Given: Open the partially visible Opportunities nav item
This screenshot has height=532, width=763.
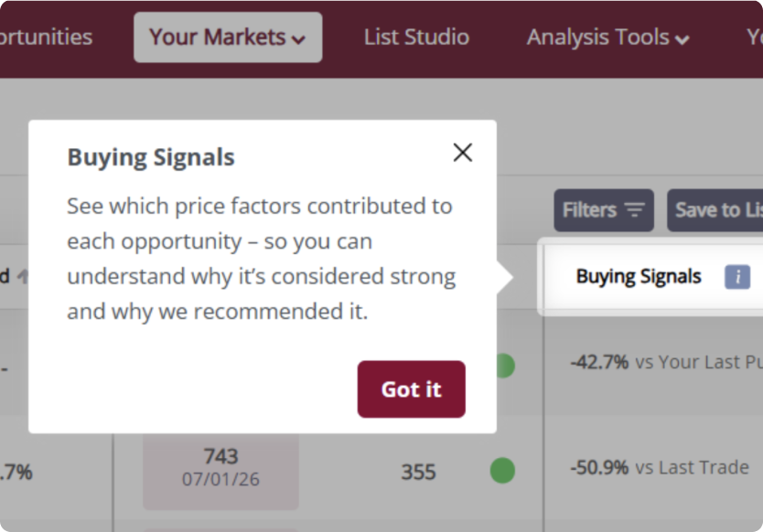Looking at the screenshot, I should click(x=46, y=37).
